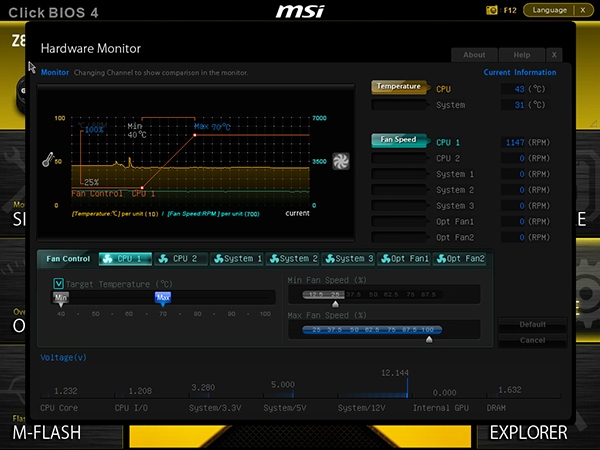Click the System/12V voltage reading 12.144
The image size is (600, 450).
point(395,373)
